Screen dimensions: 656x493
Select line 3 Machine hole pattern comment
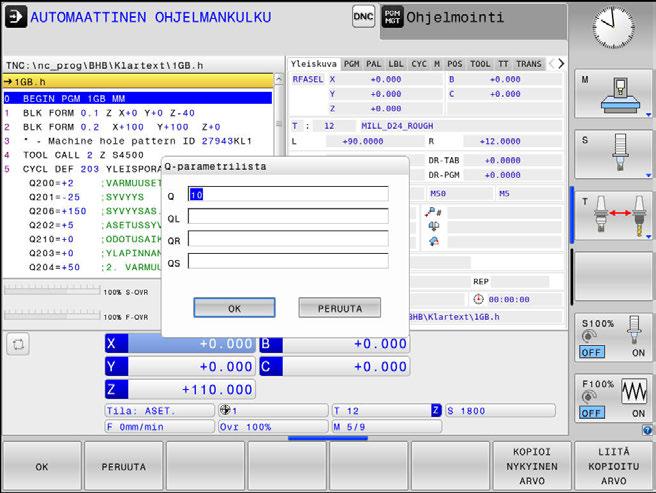point(137,141)
